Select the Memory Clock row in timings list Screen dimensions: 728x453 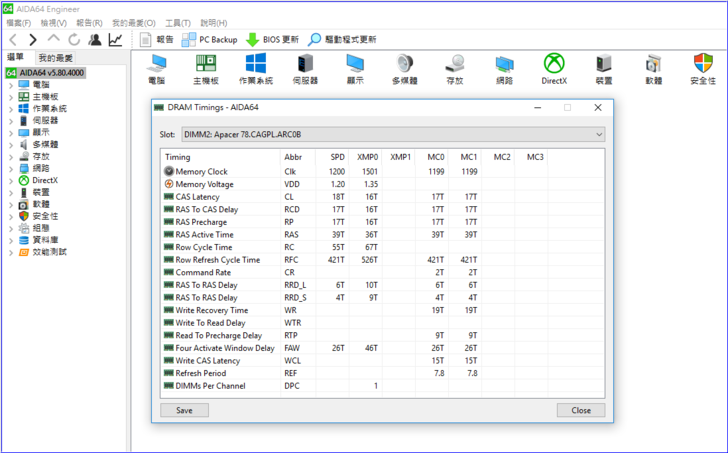click(x=201, y=172)
